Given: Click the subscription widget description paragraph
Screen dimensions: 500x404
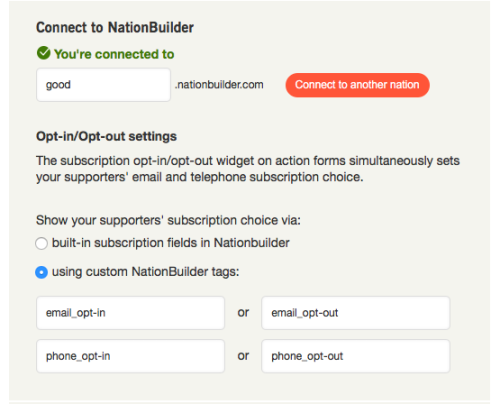Looking at the screenshot, I should point(248,169).
